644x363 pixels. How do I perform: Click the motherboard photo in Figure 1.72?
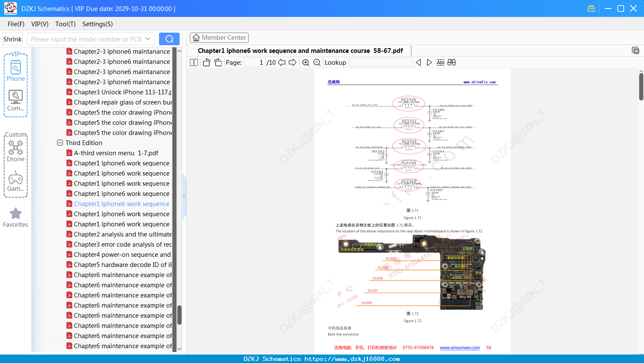412,272
